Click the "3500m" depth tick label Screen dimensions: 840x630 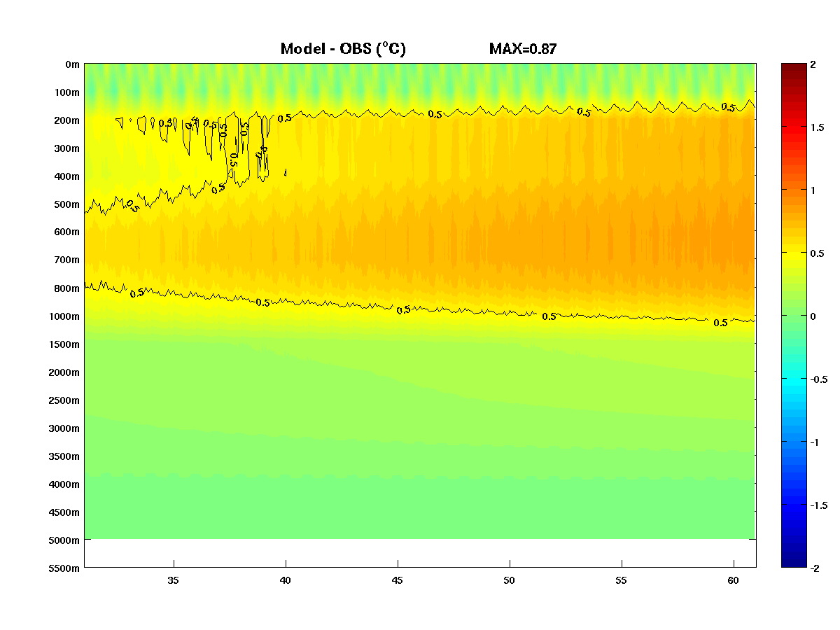click(x=64, y=456)
